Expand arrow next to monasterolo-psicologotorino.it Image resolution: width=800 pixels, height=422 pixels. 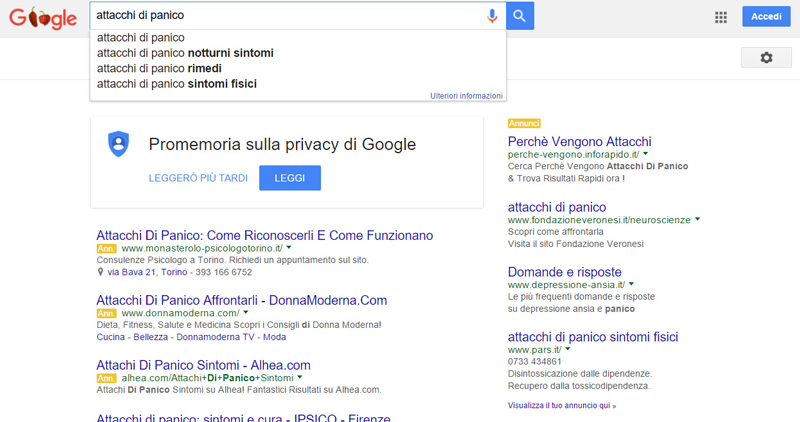coord(289,247)
